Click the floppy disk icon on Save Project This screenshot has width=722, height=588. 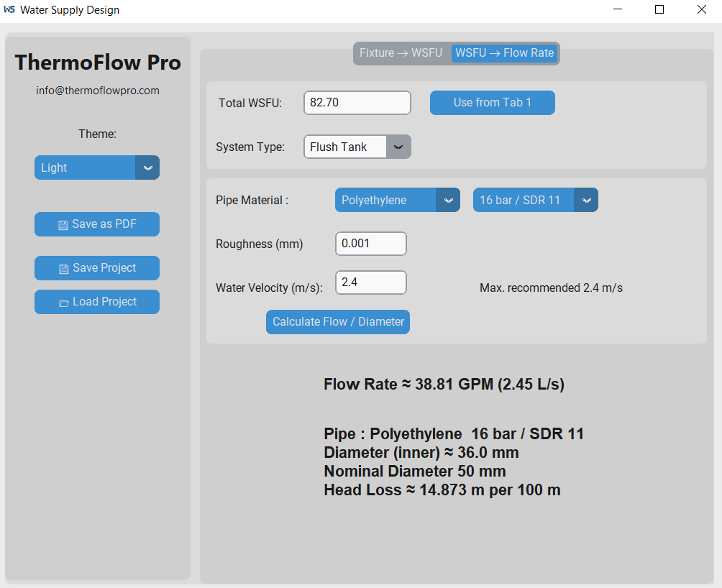[x=63, y=269]
